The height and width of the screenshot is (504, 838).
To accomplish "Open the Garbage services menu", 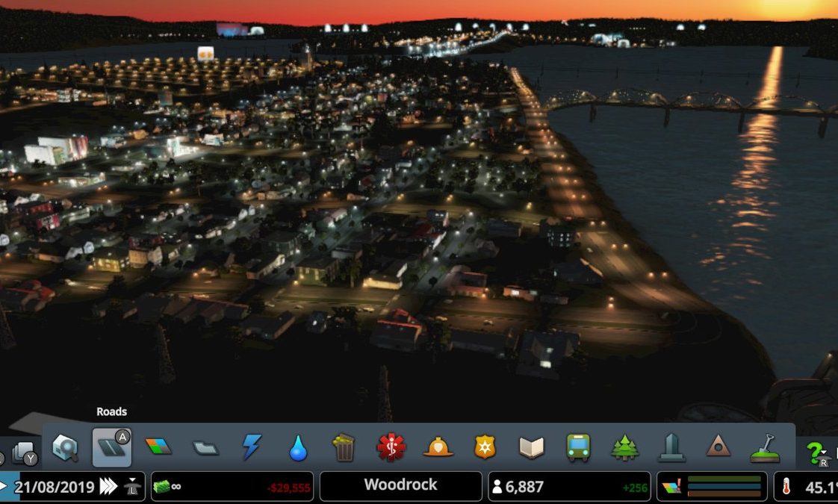I will [344, 447].
